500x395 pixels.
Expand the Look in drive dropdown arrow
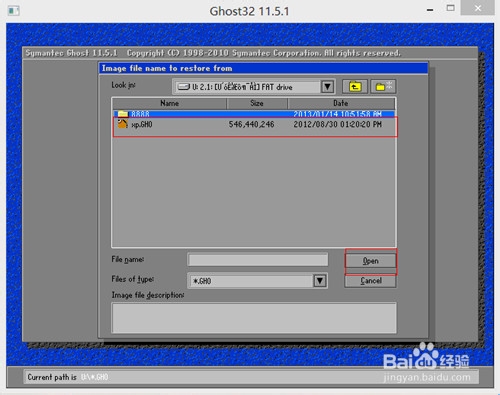327,87
